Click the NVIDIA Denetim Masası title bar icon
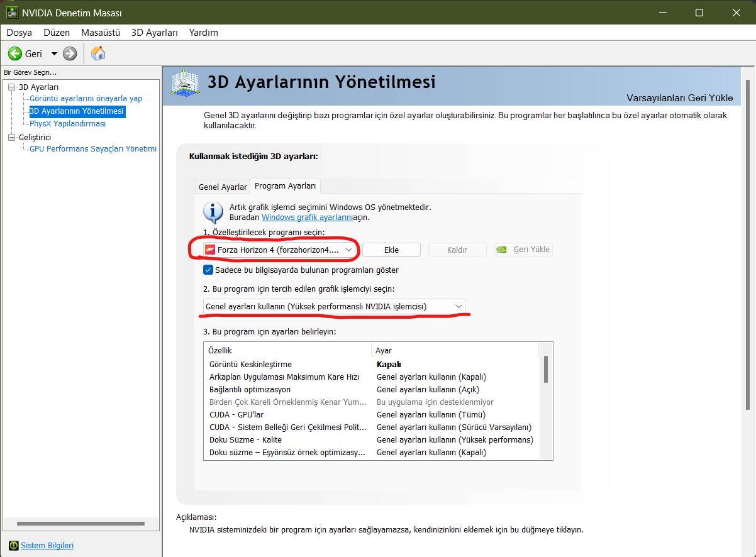This screenshot has height=557, width=756. point(12,13)
